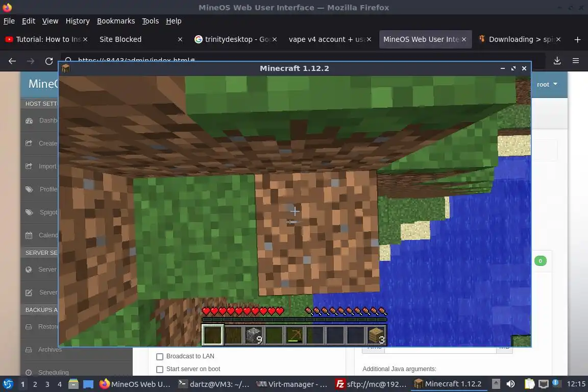Select the cobblestone hotbar slot
The image size is (588, 392).
point(254,335)
